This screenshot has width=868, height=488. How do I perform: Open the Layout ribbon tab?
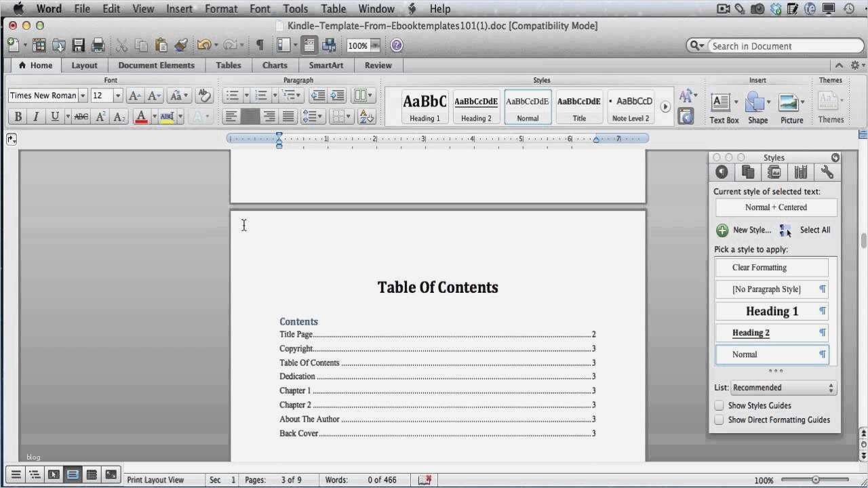pyautogui.click(x=85, y=66)
